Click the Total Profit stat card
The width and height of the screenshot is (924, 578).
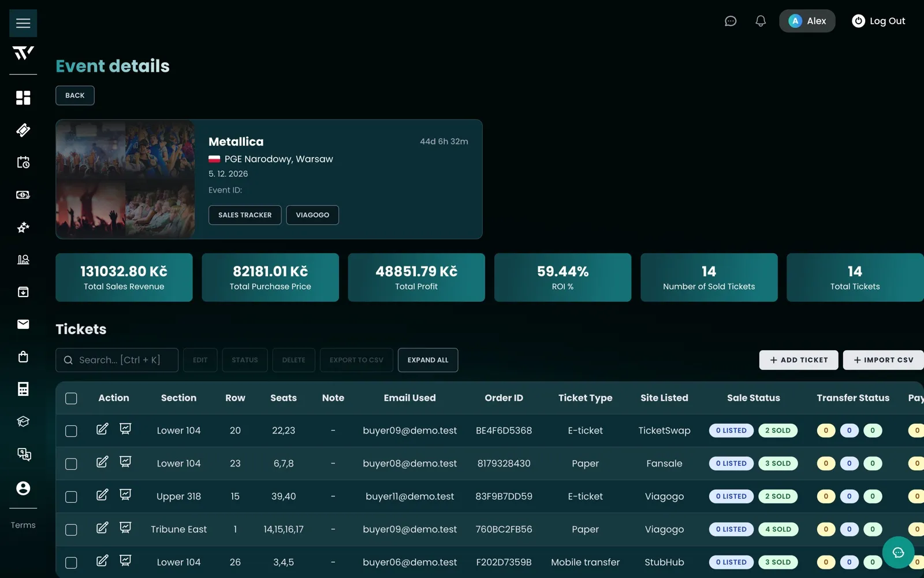[416, 277]
